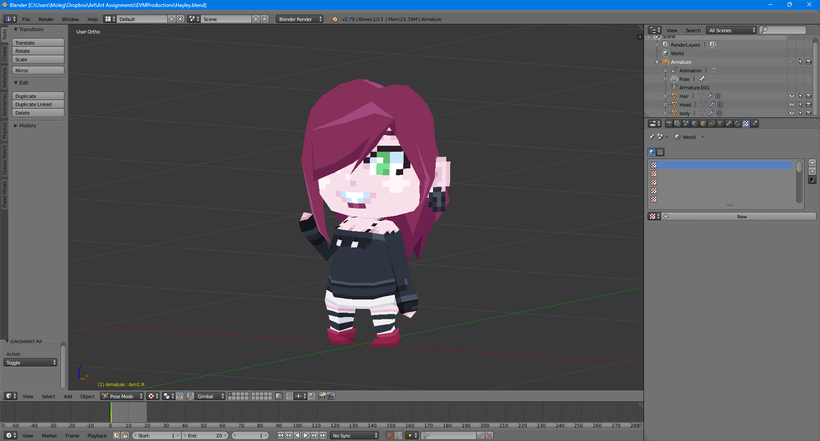Click the Blender info editor icon

point(8,19)
